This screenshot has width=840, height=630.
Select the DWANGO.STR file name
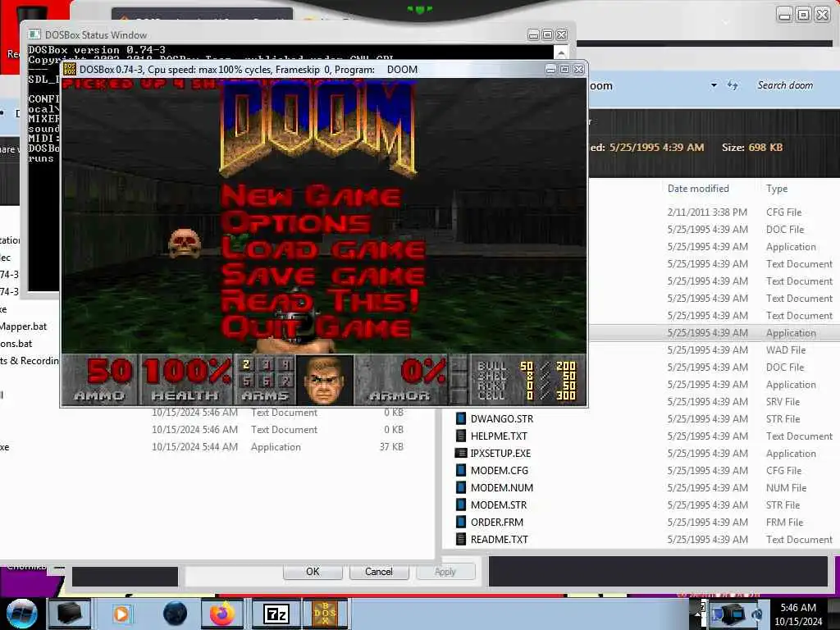tap(501, 419)
